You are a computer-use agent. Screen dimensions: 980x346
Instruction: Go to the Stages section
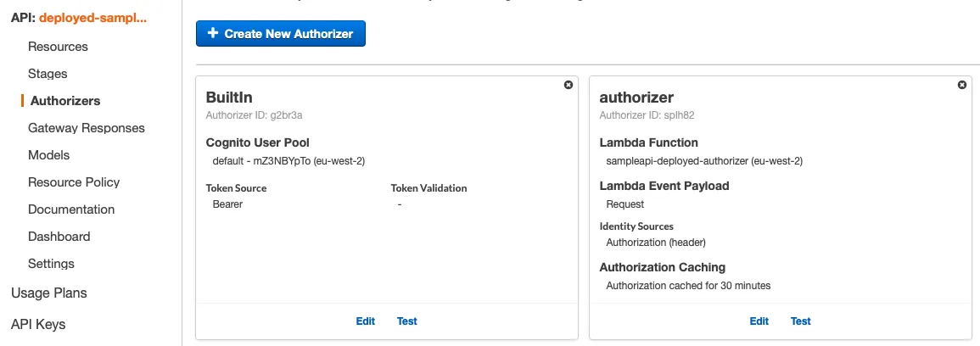[x=48, y=74]
